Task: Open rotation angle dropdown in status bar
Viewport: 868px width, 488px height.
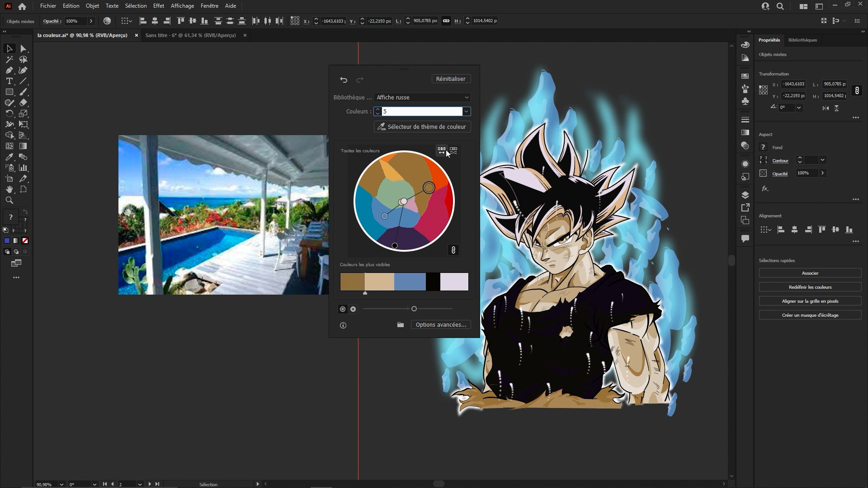Action: pyautogui.click(x=94, y=484)
